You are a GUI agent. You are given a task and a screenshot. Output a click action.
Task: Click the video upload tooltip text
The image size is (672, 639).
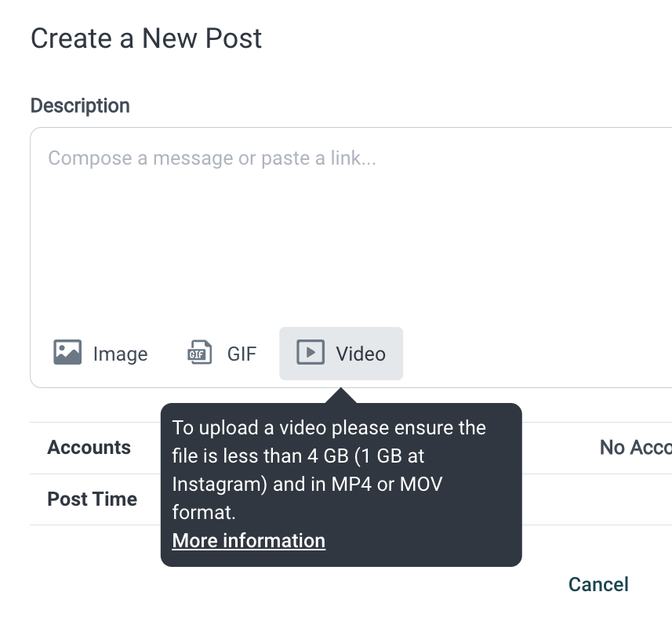[329, 470]
